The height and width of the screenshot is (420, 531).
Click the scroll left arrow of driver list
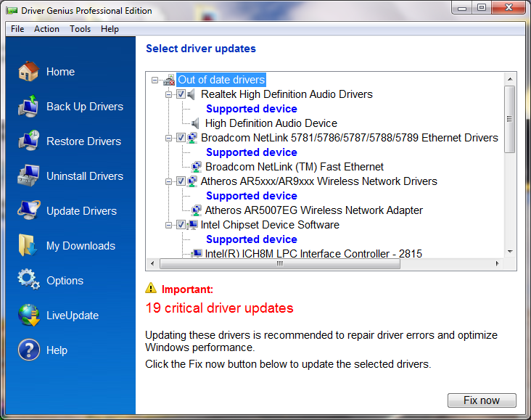152,263
